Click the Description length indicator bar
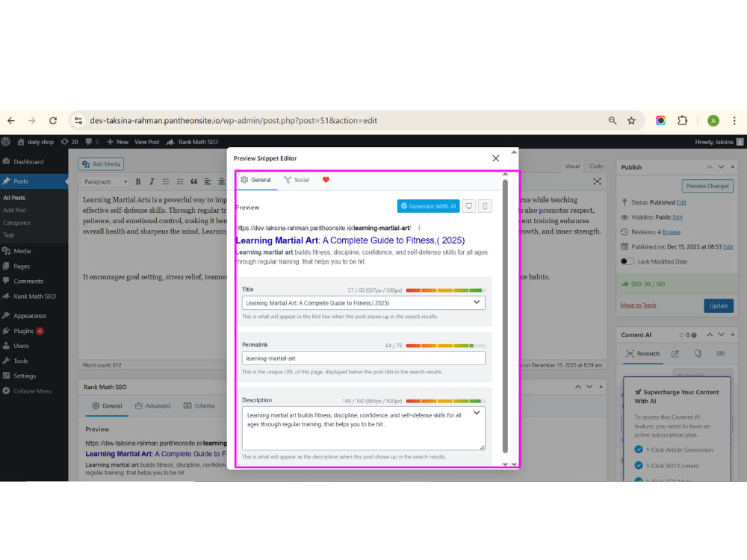Viewport: 747px width, 560px height. click(x=445, y=401)
